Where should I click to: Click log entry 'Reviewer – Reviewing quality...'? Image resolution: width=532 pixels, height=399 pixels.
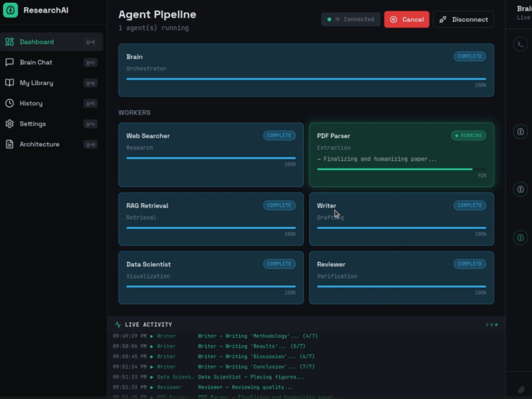[x=245, y=387]
